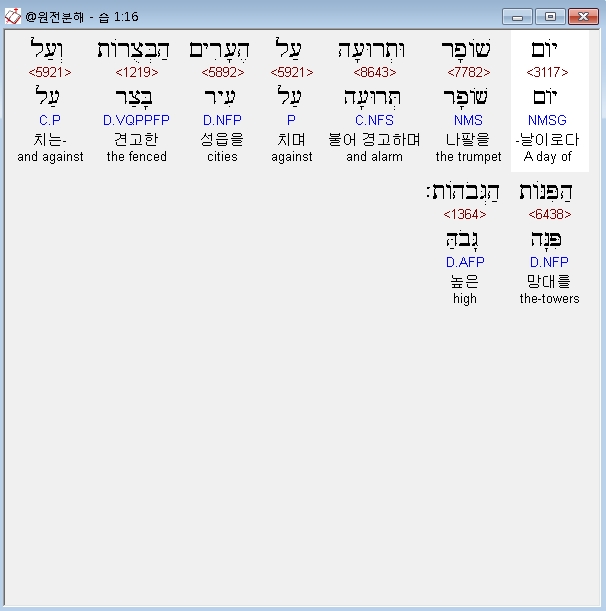The height and width of the screenshot is (611, 606).
Task: Click the NMSG parsing code
Action: pos(547,120)
